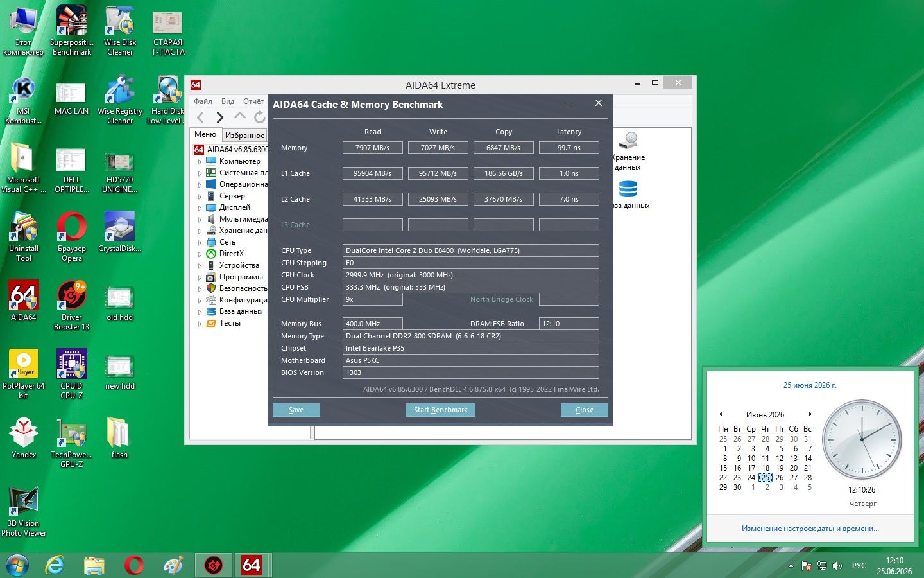924x578 pixels.
Task: Click the Windows Start button
Action: click(x=17, y=565)
